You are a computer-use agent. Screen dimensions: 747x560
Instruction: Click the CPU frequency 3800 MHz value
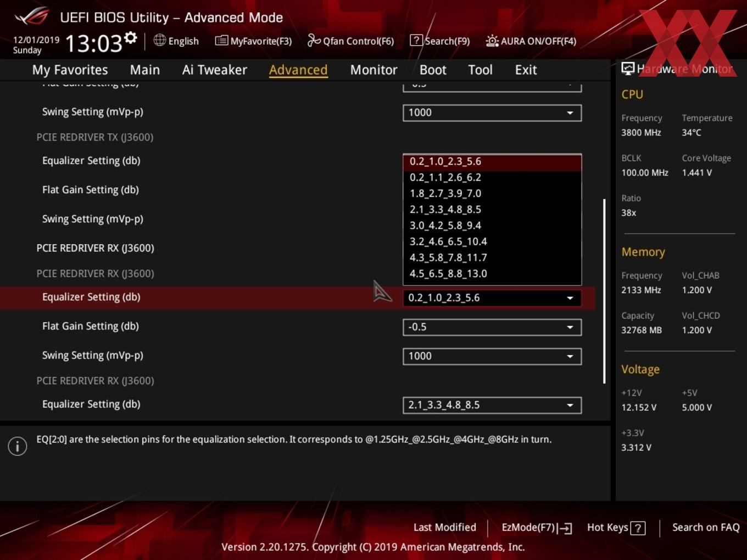(641, 132)
